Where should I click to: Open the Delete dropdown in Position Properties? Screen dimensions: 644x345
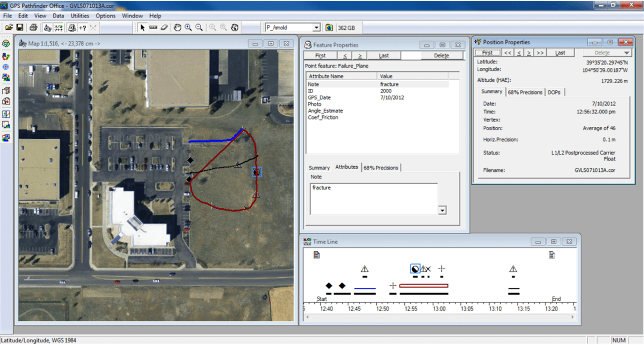[627, 53]
